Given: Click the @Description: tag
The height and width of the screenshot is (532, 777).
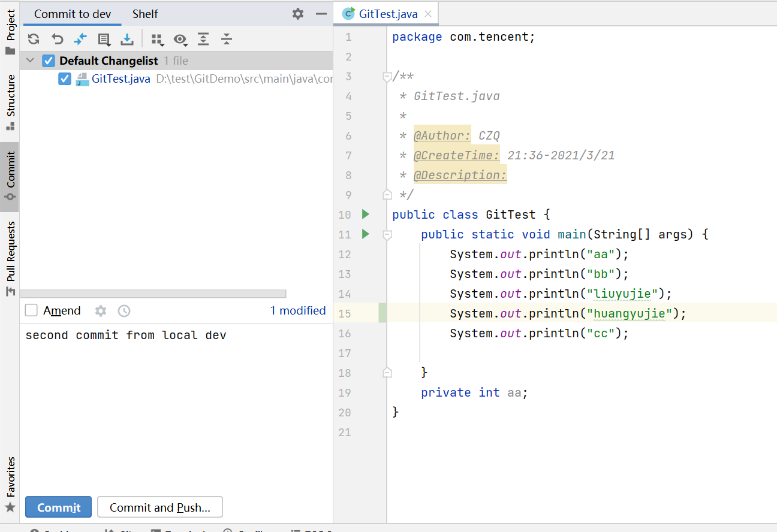Looking at the screenshot, I should coord(460,175).
